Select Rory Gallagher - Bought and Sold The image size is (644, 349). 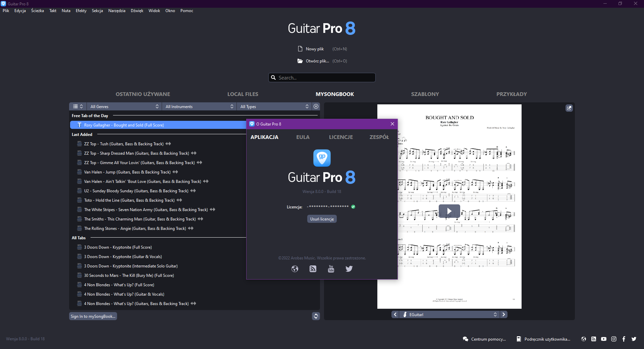pos(158,125)
